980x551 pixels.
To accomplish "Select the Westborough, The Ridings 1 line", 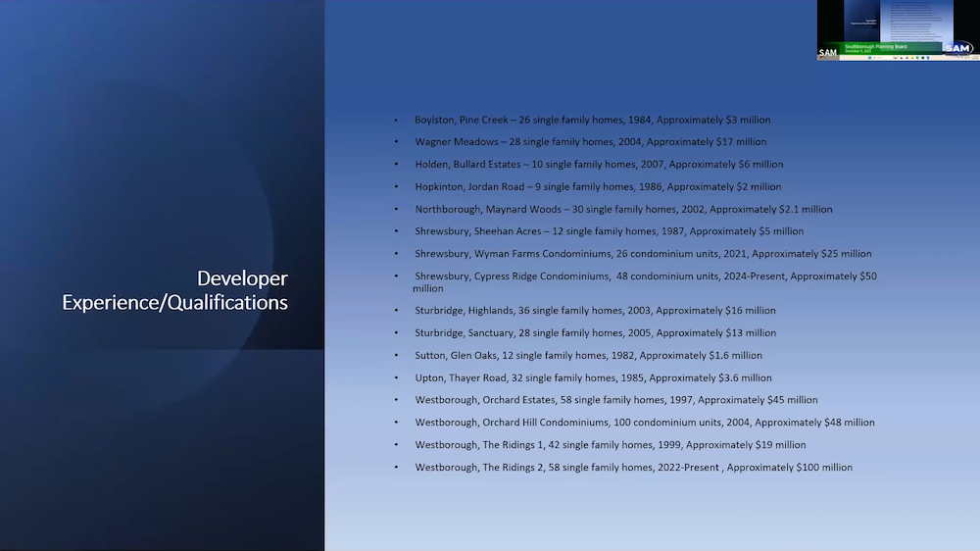I will click(x=610, y=445).
